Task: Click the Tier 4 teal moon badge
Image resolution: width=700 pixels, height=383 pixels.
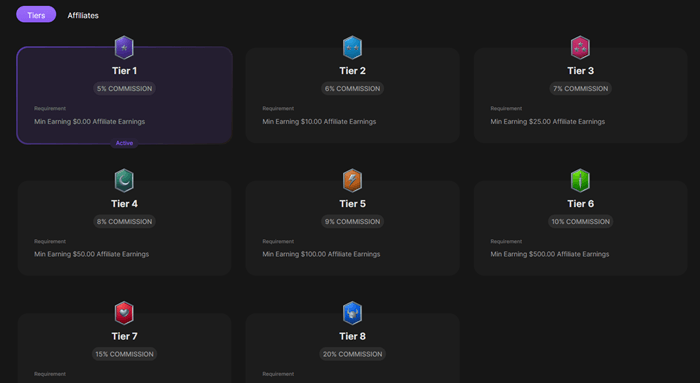Action: tap(124, 180)
